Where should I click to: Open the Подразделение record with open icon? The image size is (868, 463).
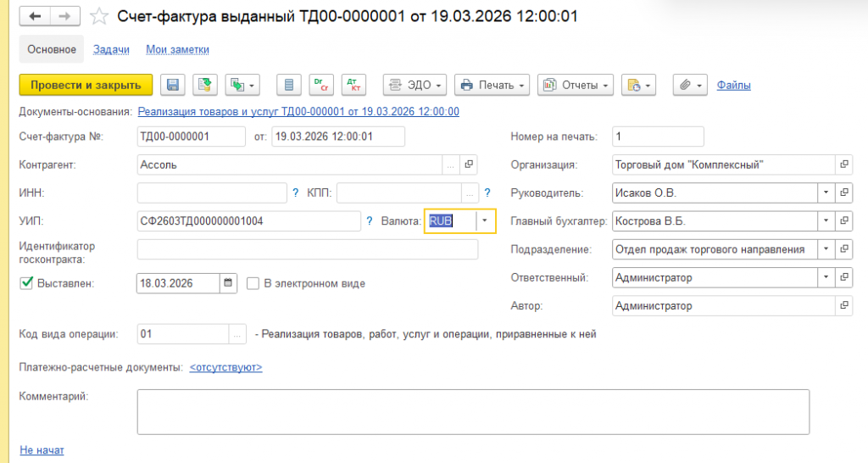844,249
